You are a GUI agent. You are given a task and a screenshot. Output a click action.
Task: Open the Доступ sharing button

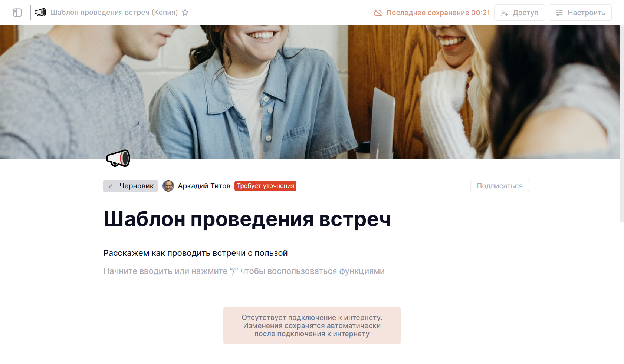click(519, 13)
